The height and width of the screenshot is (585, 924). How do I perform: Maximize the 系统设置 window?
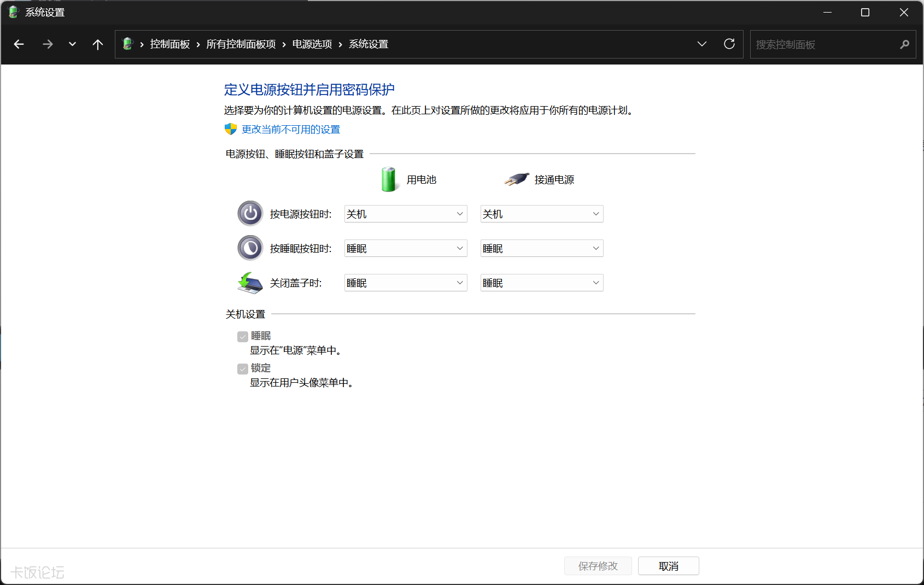pyautogui.click(x=865, y=12)
